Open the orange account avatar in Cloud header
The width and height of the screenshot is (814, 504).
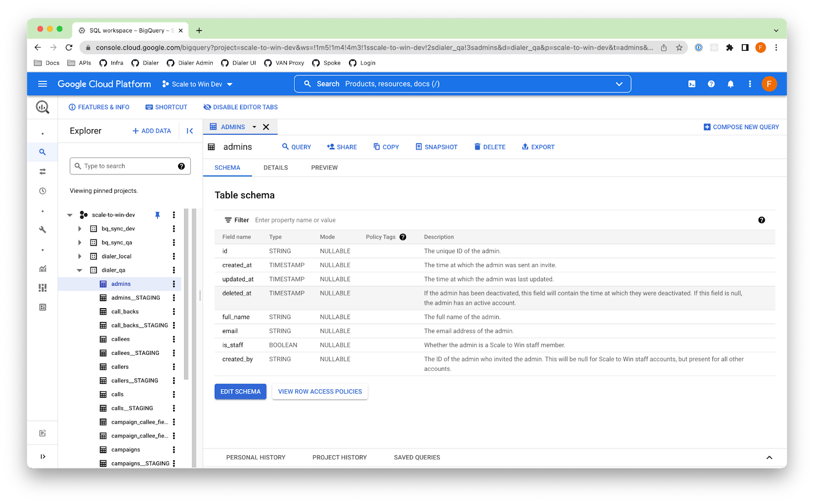pyautogui.click(x=769, y=84)
